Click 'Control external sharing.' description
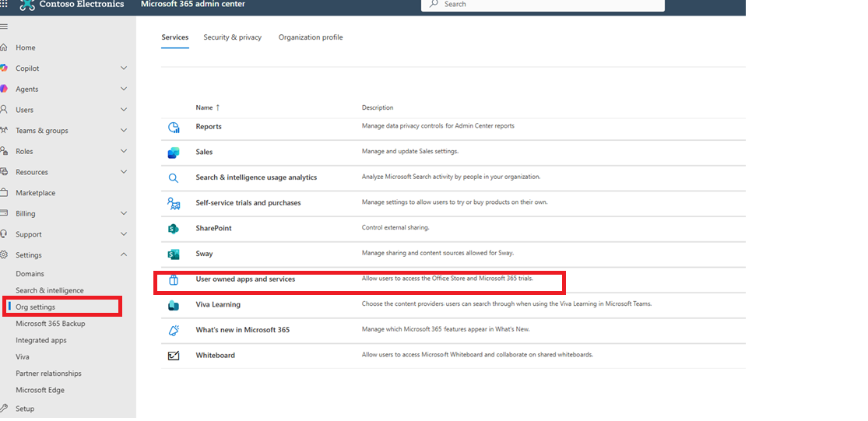This screenshot has width=868, height=421. 395,227
